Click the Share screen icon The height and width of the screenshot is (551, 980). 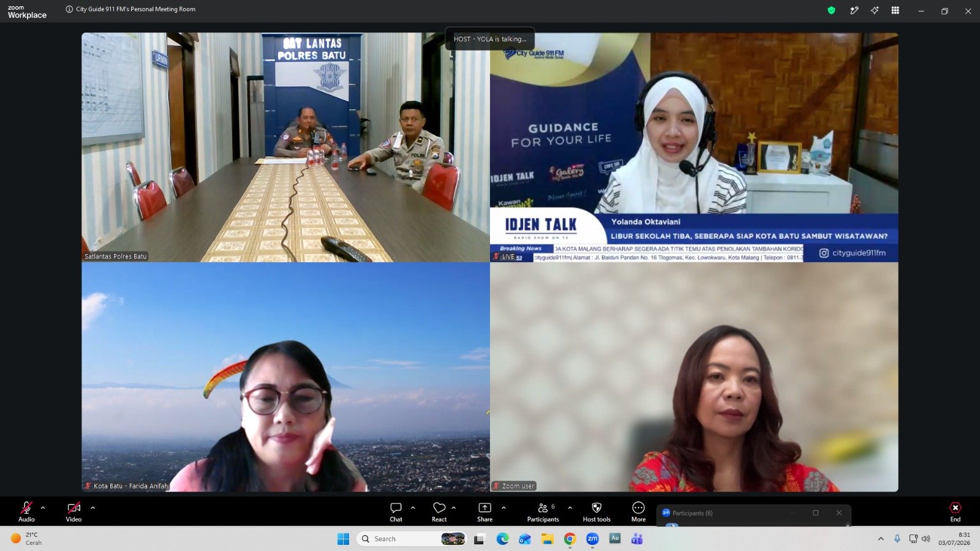pos(484,511)
